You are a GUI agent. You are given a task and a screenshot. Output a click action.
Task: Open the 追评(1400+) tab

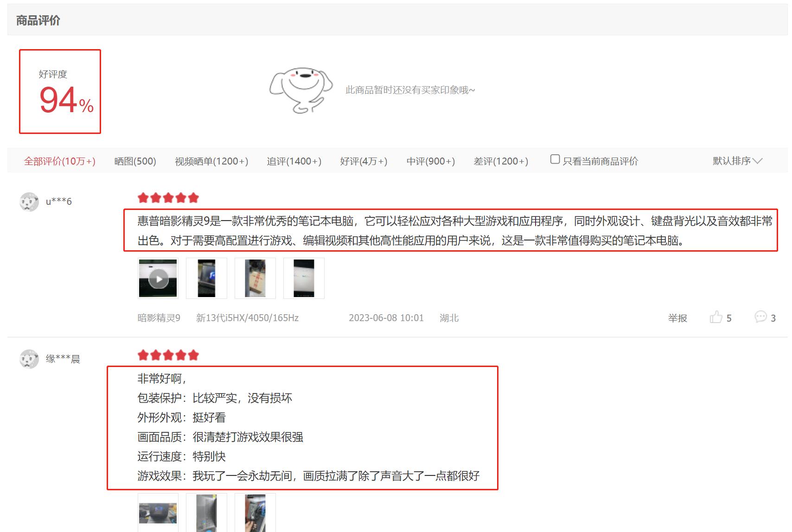295,161
